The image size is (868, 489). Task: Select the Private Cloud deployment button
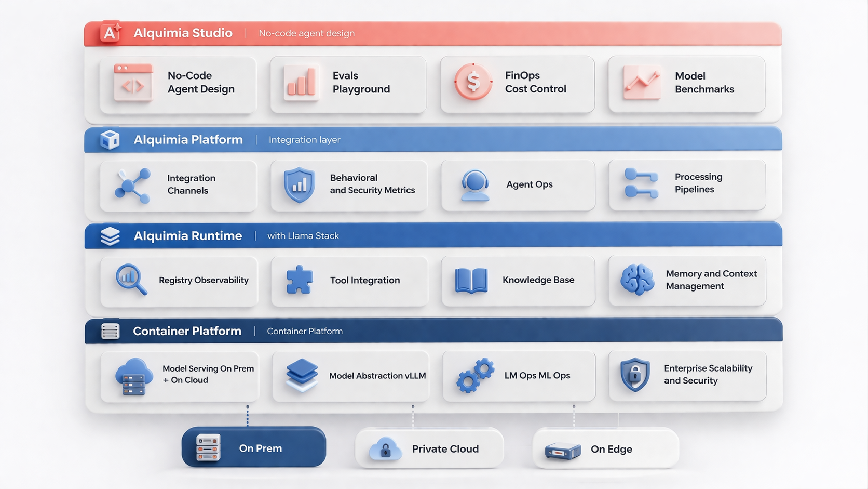pyautogui.click(x=429, y=448)
